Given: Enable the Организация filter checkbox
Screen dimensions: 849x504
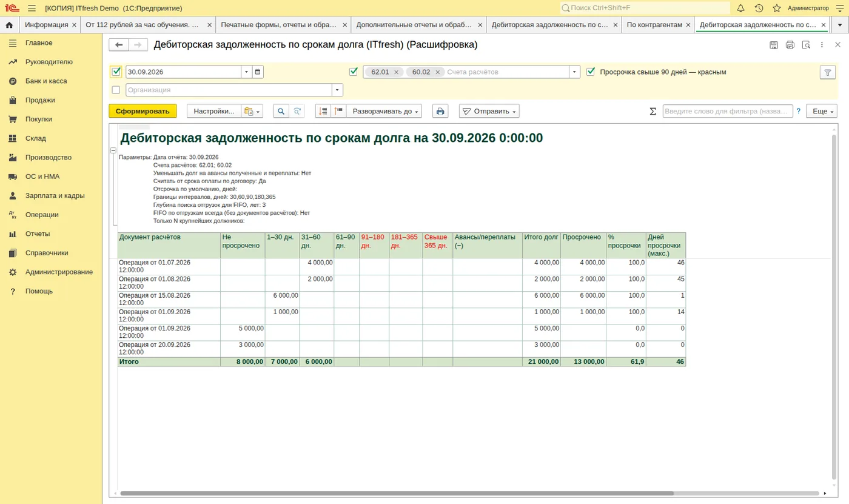Looking at the screenshot, I should [x=116, y=90].
